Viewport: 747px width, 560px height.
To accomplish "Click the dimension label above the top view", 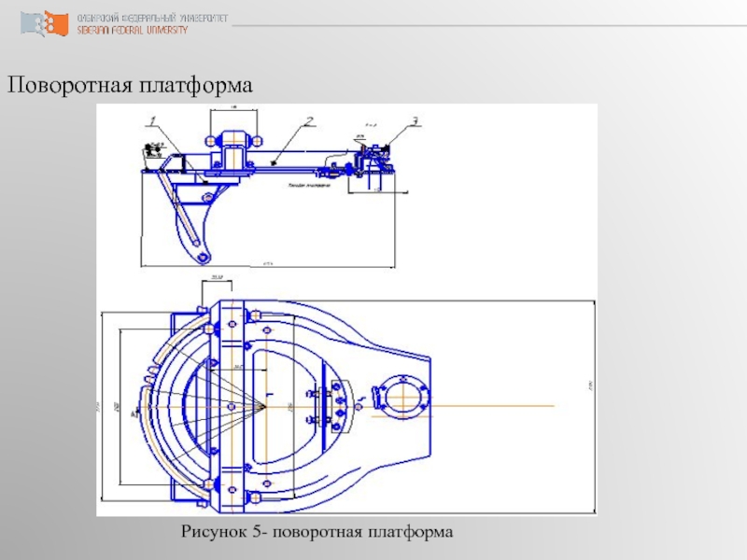I will click(217, 278).
